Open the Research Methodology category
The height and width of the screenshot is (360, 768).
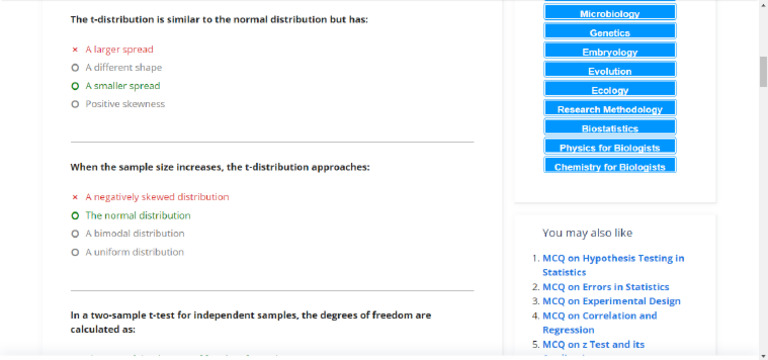610,108
